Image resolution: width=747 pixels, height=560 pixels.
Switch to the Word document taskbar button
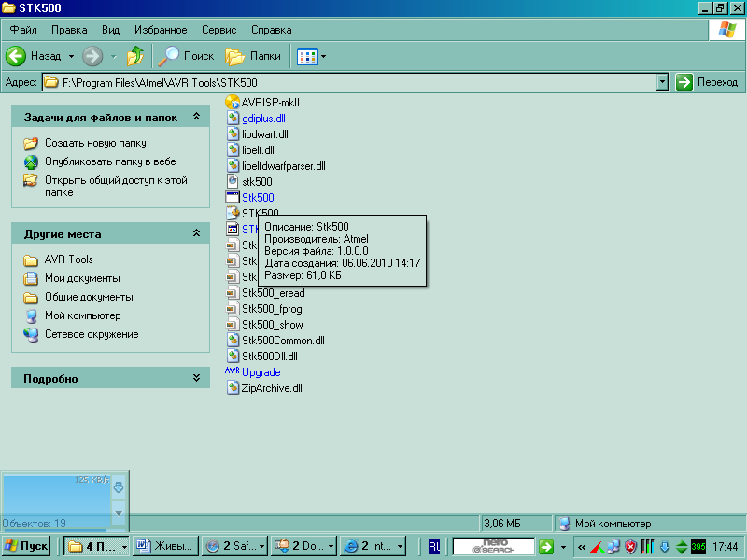pyautogui.click(x=165, y=546)
